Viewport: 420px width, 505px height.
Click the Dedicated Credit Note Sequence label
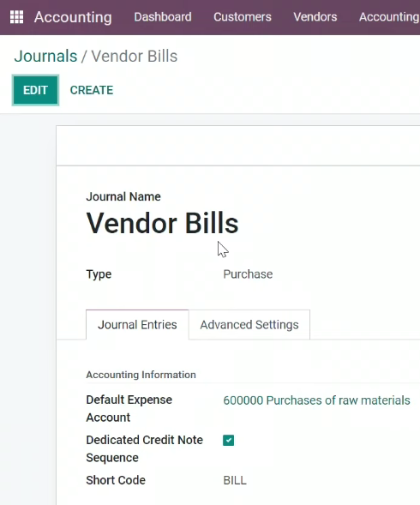point(144,448)
